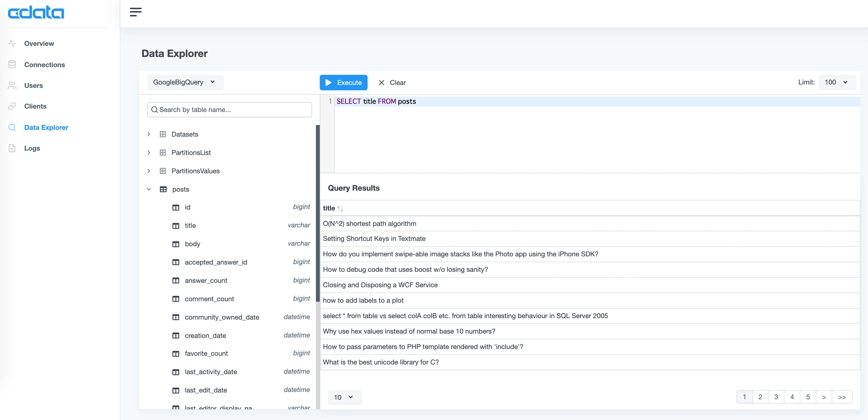
Task: Open the Limit 100 dropdown
Action: point(837,83)
